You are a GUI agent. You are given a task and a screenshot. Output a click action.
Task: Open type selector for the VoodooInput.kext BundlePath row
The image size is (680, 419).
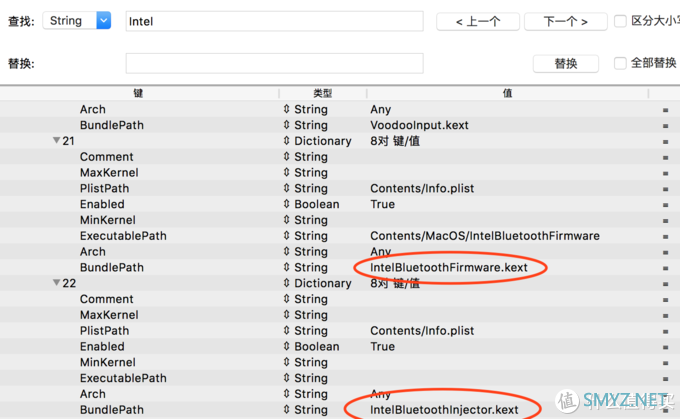[286, 125]
